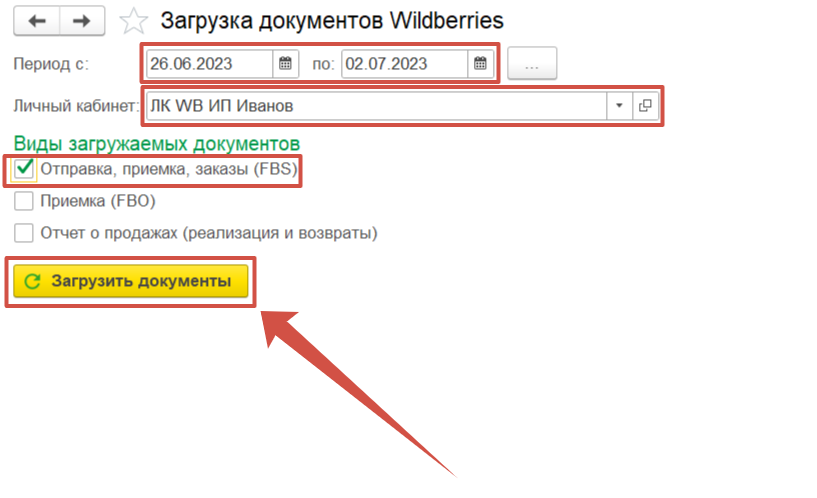The height and width of the screenshot is (498, 817).
Task: Click the 'Виды загружаемых документов' section header
Action: 157,142
